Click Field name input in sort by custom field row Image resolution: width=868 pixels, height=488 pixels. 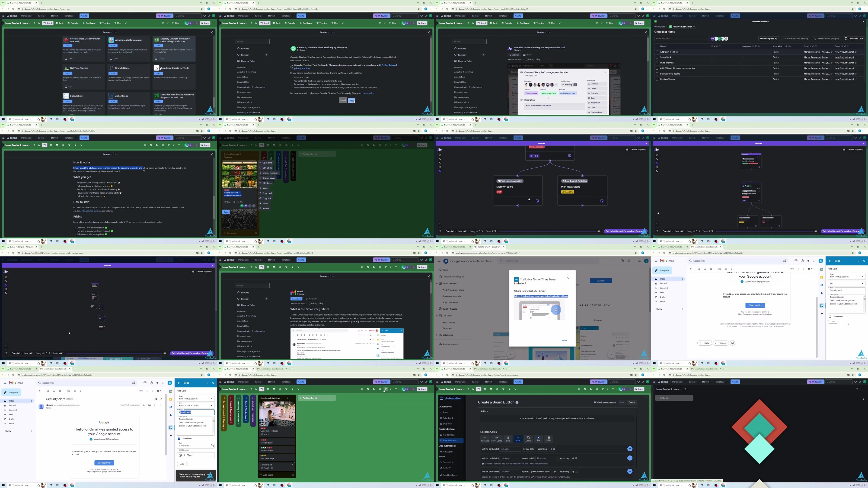click(546, 458)
